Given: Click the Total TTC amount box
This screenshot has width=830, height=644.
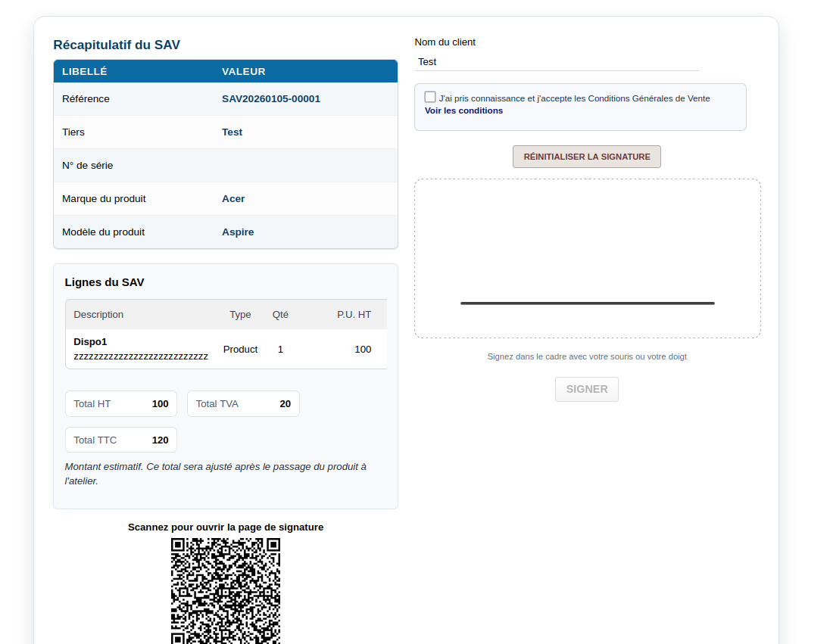Looking at the screenshot, I should (x=121, y=440).
